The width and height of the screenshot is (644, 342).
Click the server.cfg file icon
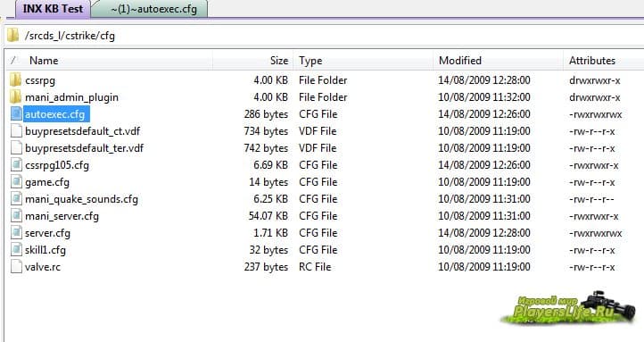(16, 233)
